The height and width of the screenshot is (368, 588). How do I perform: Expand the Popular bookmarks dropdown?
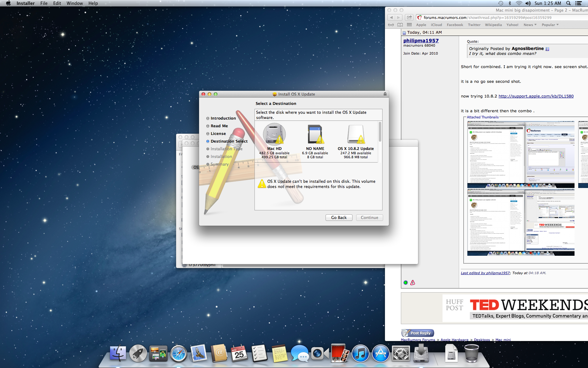coord(550,25)
